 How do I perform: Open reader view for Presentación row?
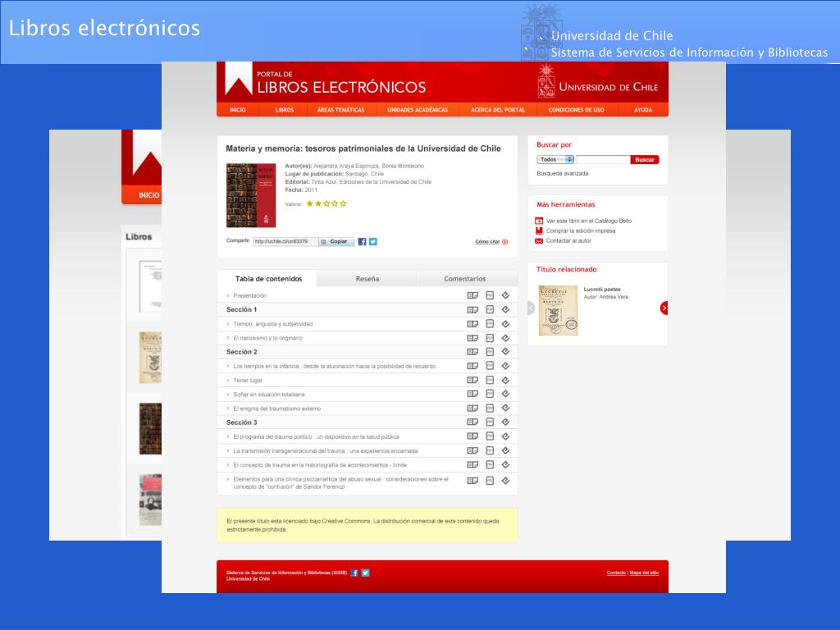pos(472,295)
